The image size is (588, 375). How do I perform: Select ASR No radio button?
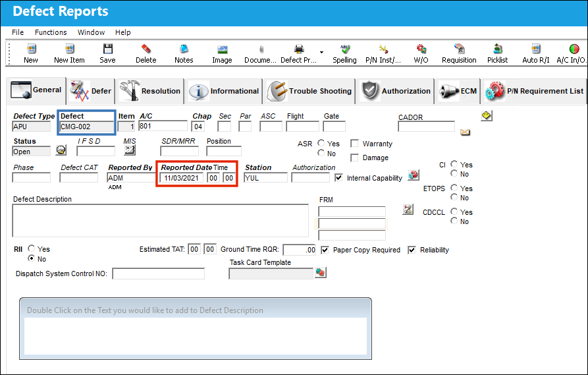click(321, 153)
